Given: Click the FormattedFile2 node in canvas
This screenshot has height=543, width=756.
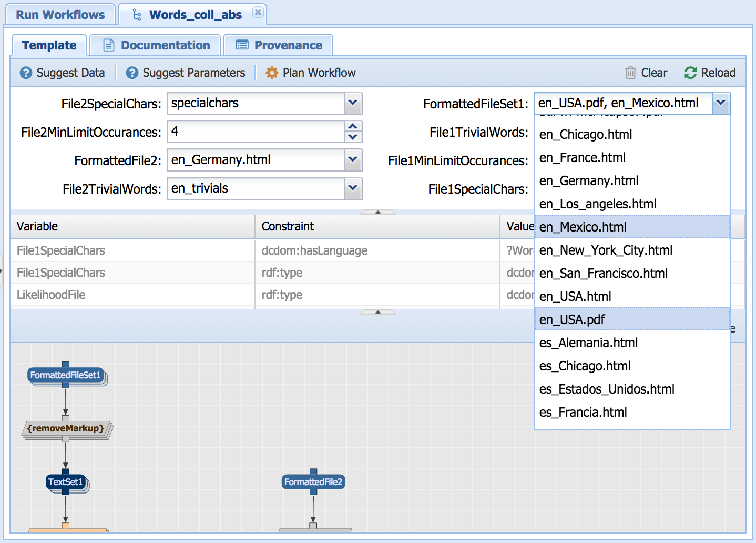Looking at the screenshot, I should 313,482.
